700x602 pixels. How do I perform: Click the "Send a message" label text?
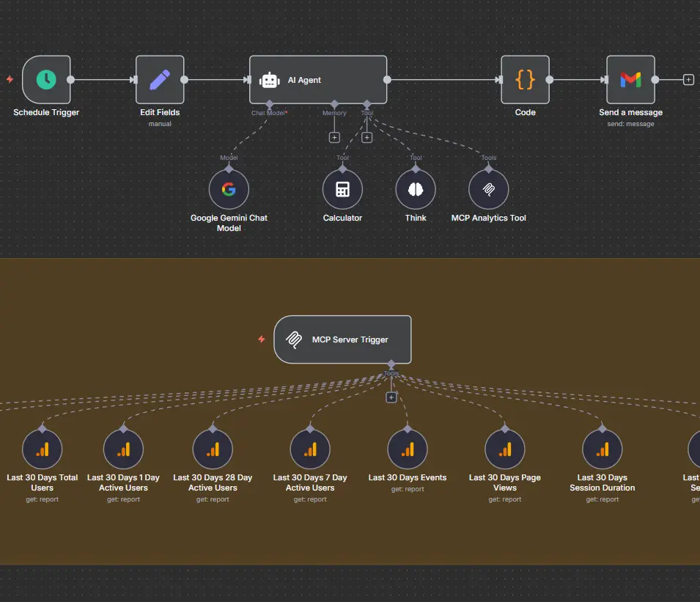[630, 112]
